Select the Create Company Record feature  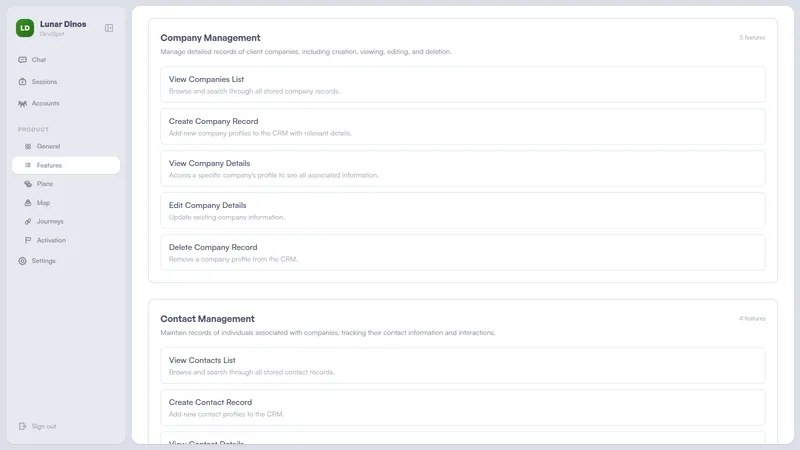coord(463,127)
